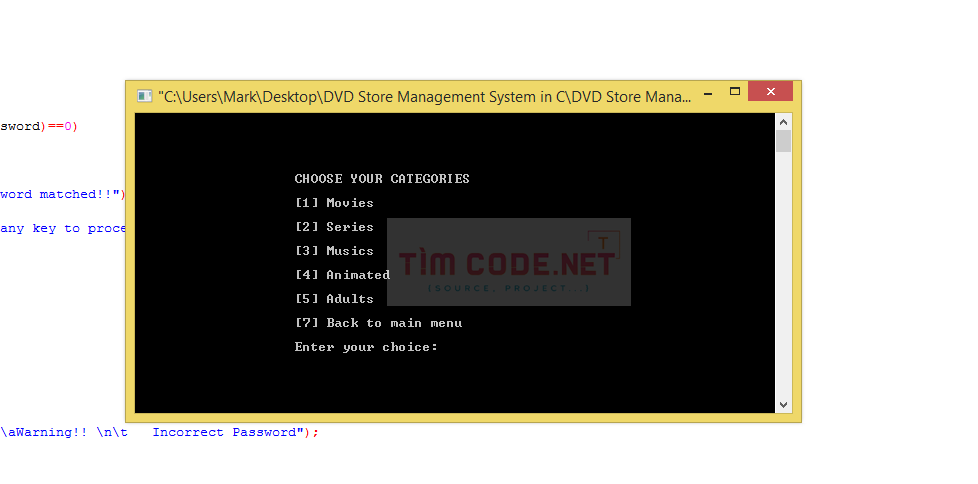This screenshot has height=484, width=978.
Task: Click the "[7] Back to main menu" line
Action: (x=378, y=323)
